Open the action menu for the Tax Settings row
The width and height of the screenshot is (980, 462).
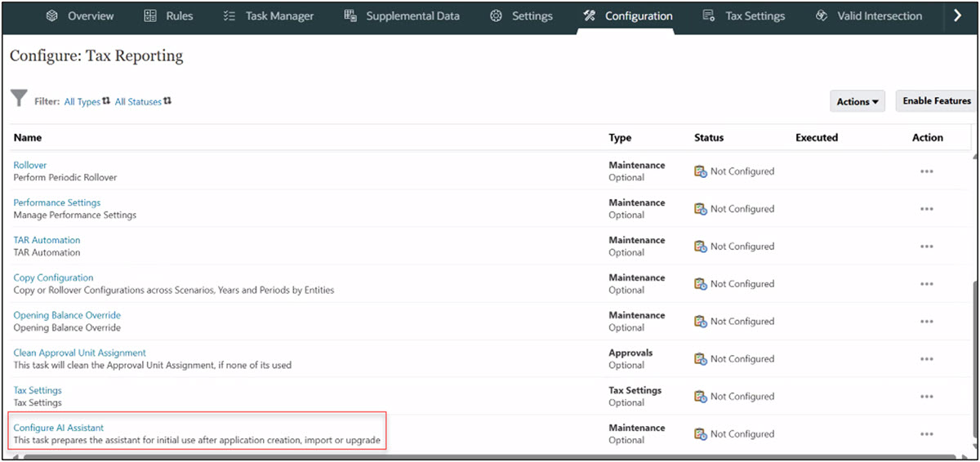click(926, 397)
